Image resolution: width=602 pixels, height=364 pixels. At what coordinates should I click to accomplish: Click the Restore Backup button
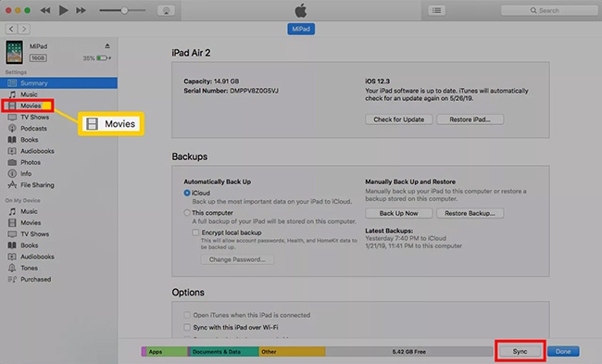coord(470,213)
